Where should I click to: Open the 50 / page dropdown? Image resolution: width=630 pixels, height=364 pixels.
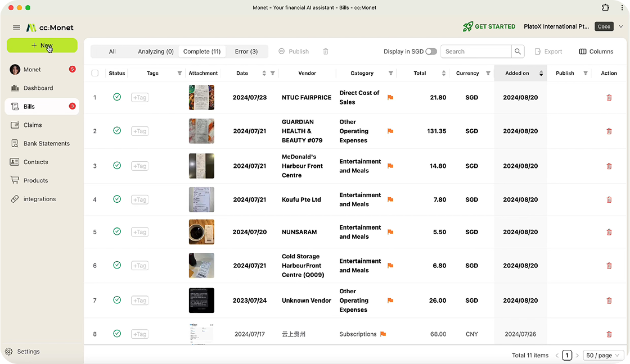(602, 355)
